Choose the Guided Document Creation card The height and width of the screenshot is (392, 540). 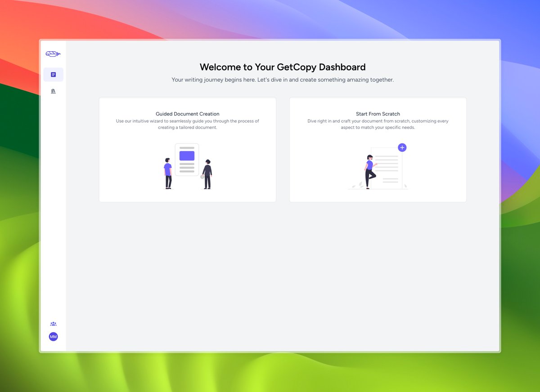[x=188, y=150]
